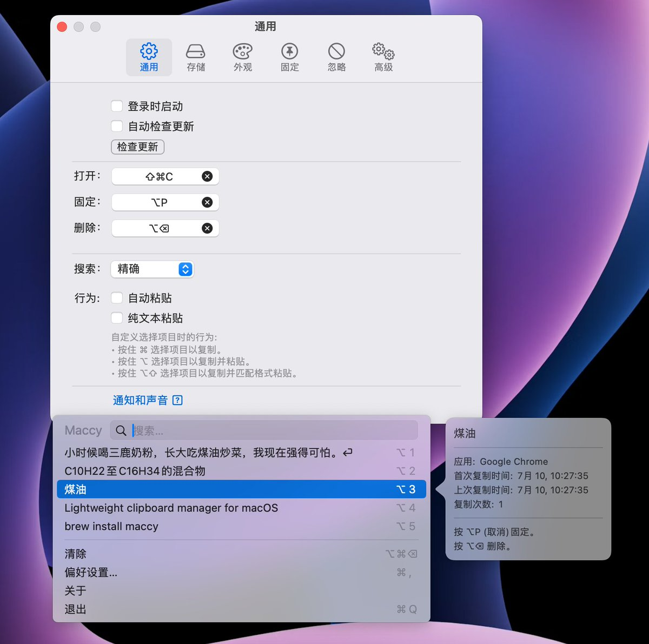Open the 搜索 mode dropdown 精确
This screenshot has width=649, height=644.
click(152, 269)
